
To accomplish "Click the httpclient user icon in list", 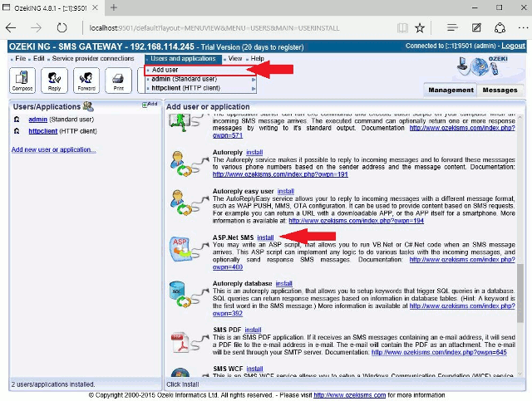I will tap(17, 131).
